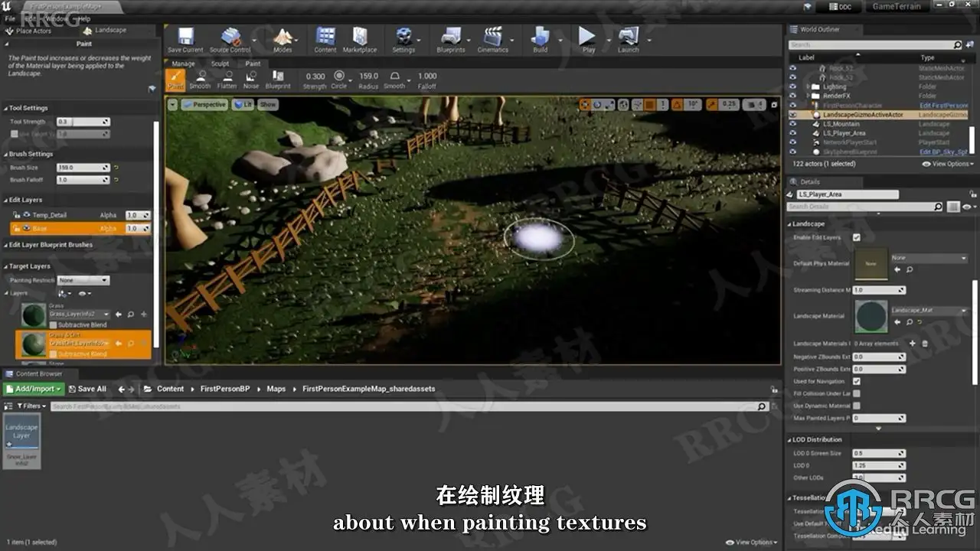Toggle Use Dynamic Material checkbox

(857, 406)
